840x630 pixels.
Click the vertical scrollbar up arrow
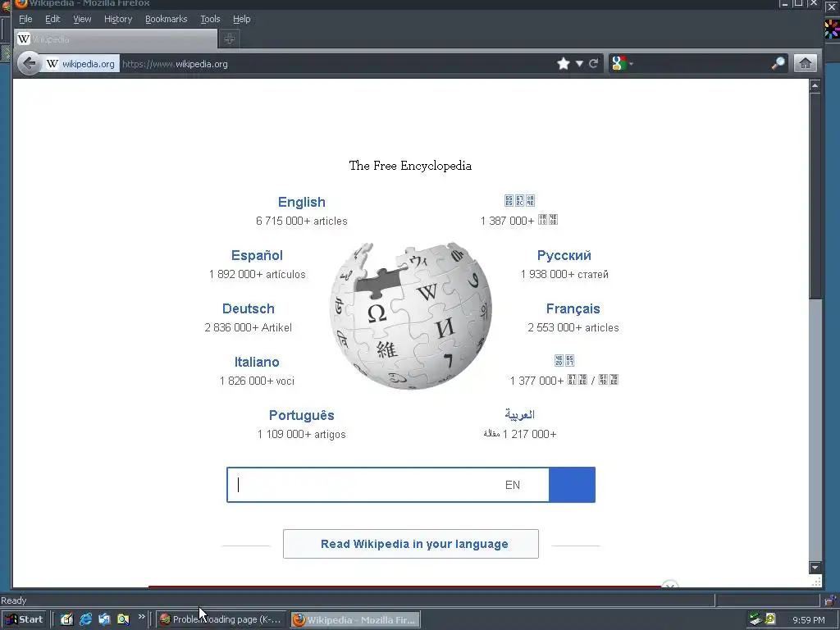click(815, 85)
